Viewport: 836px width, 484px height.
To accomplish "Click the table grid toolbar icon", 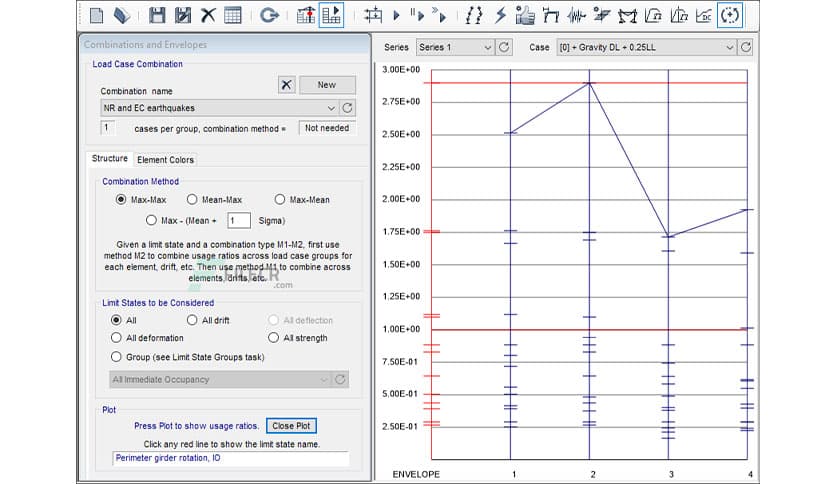I will tap(233, 15).
